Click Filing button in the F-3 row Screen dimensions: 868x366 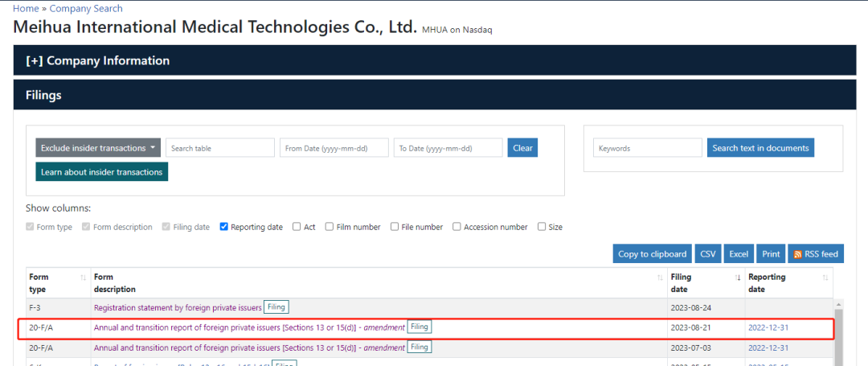click(x=276, y=306)
